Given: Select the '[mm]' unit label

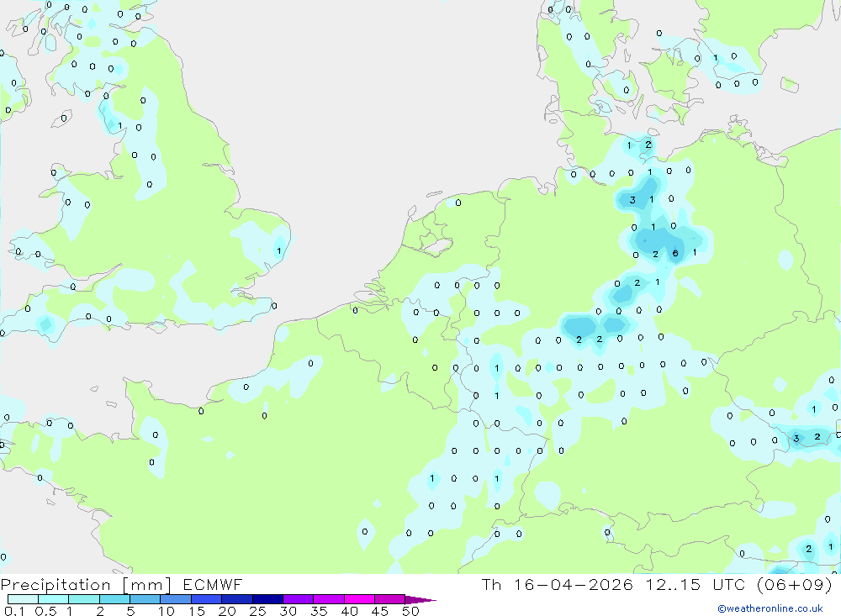Looking at the screenshot, I should [147, 585].
